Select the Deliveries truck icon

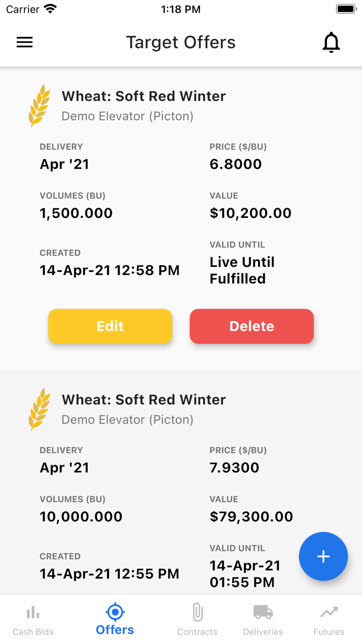tap(263, 611)
